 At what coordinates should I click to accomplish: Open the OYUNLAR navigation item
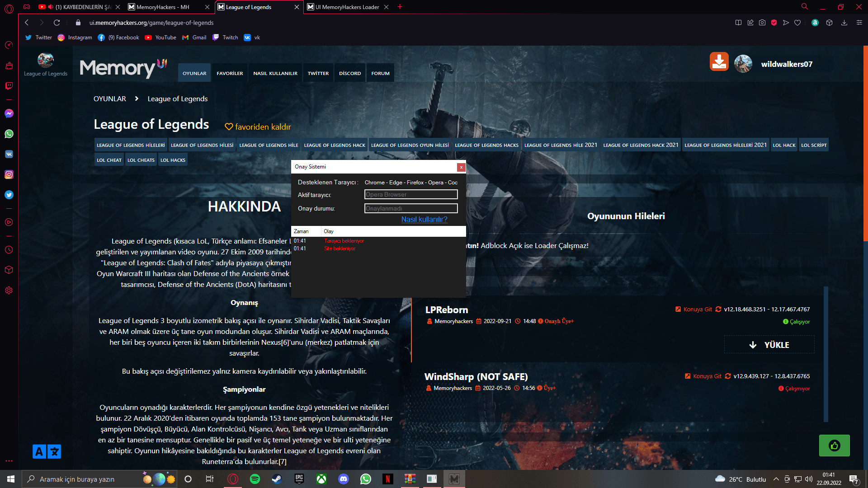[194, 73]
